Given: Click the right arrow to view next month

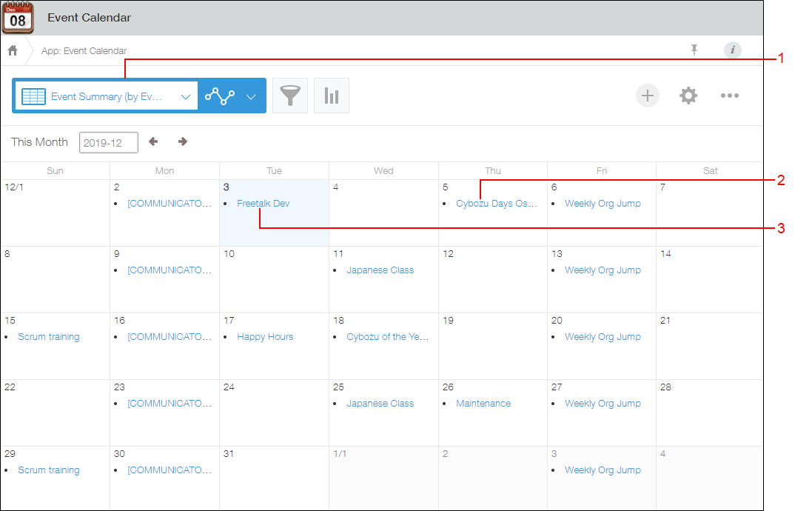Looking at the screenshot, I should 181,142.
